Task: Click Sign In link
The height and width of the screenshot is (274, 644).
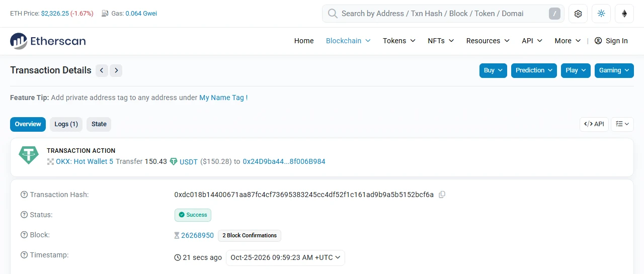Action: point(611,41)
